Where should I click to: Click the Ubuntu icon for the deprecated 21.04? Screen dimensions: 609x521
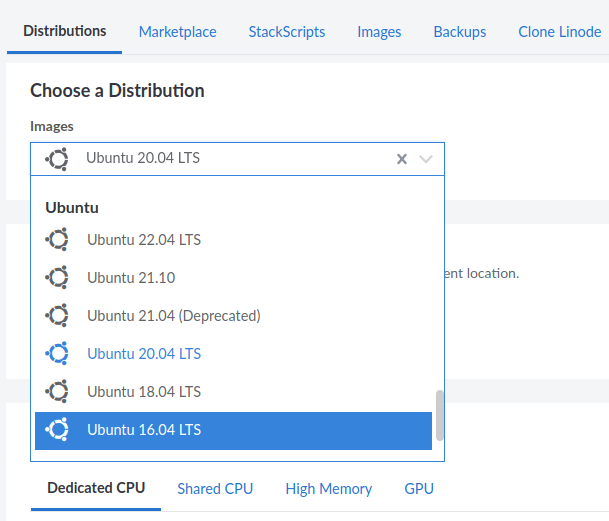click(x=57, y=315)
